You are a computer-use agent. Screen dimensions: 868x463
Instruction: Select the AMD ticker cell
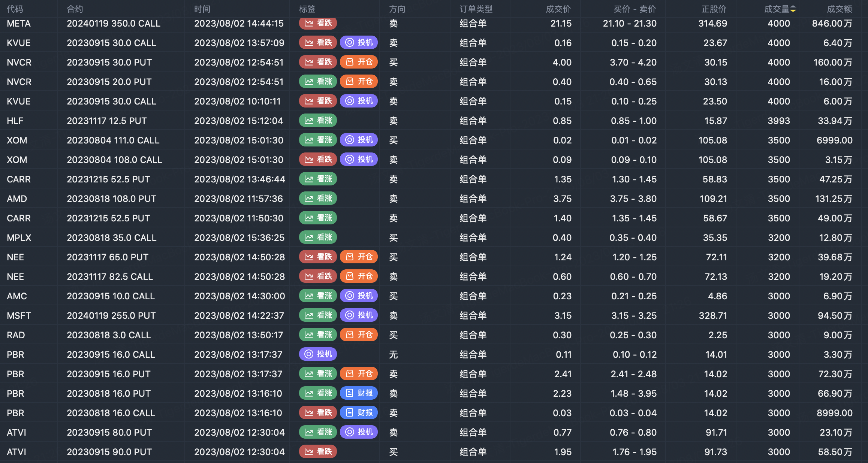(17, 199)
